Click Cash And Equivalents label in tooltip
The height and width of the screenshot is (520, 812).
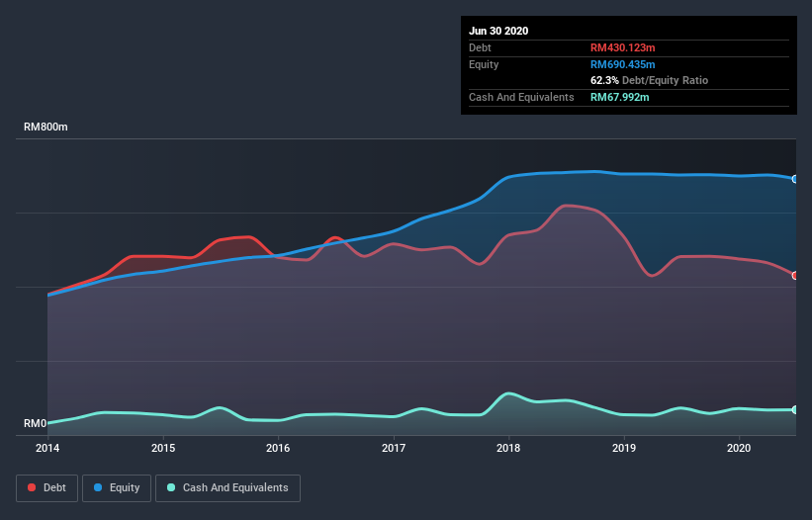521,97
